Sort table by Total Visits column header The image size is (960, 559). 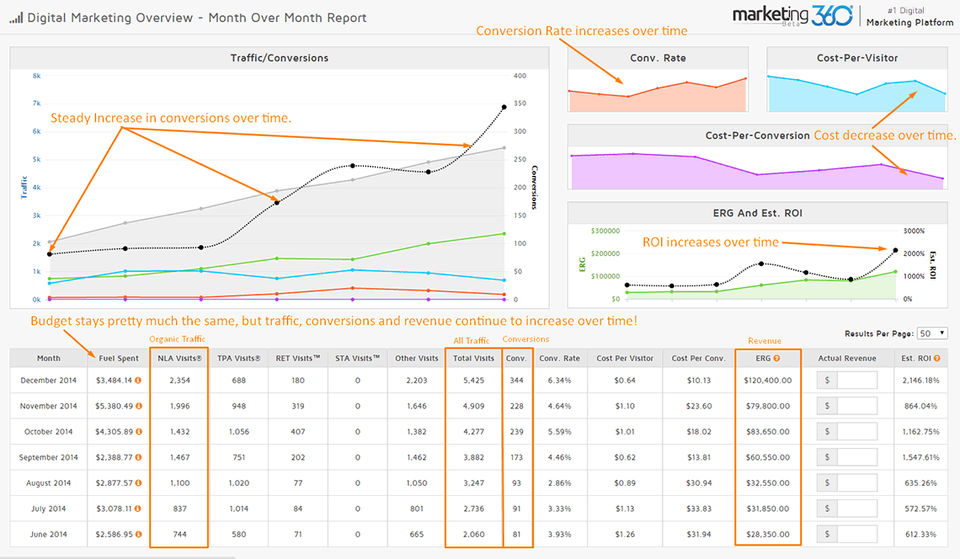[473, 358]
